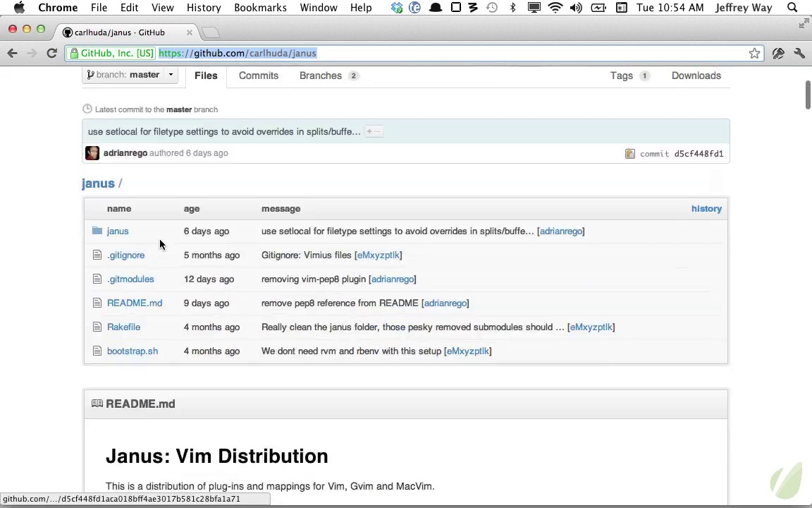Image resolution: width=812 pixels, height=508 pixels.
Task: Click the Rakefile file icon
Action: click(97, 327)
